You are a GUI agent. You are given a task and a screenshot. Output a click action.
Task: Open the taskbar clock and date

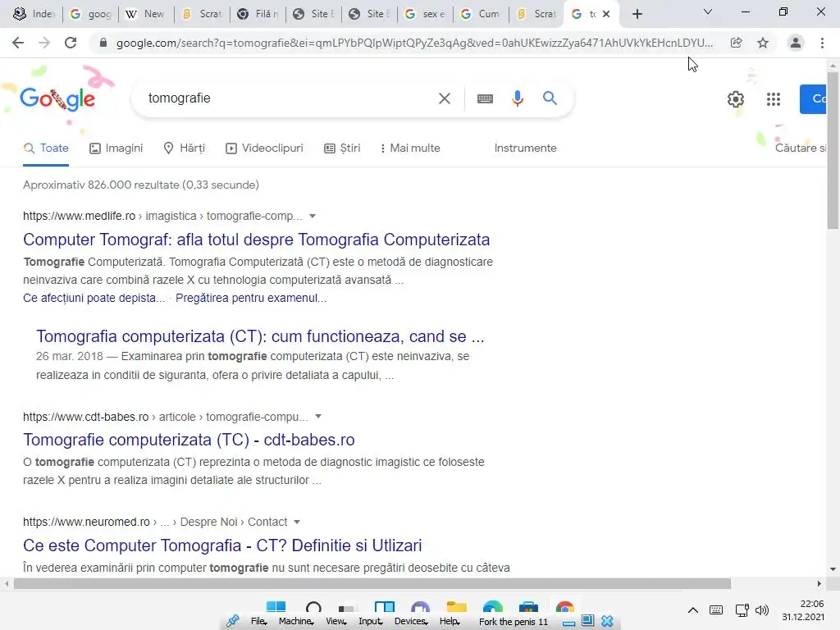click(802, 610)
